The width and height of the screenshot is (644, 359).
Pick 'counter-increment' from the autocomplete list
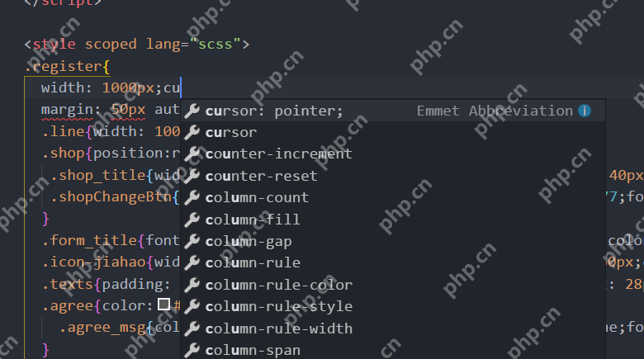[393, 154]
